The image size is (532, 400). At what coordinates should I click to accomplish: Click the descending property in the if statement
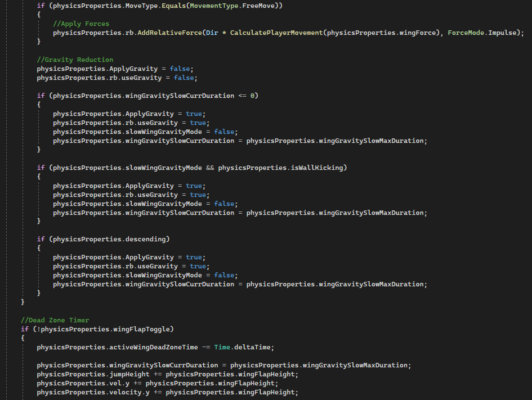(x=146, y=239)
